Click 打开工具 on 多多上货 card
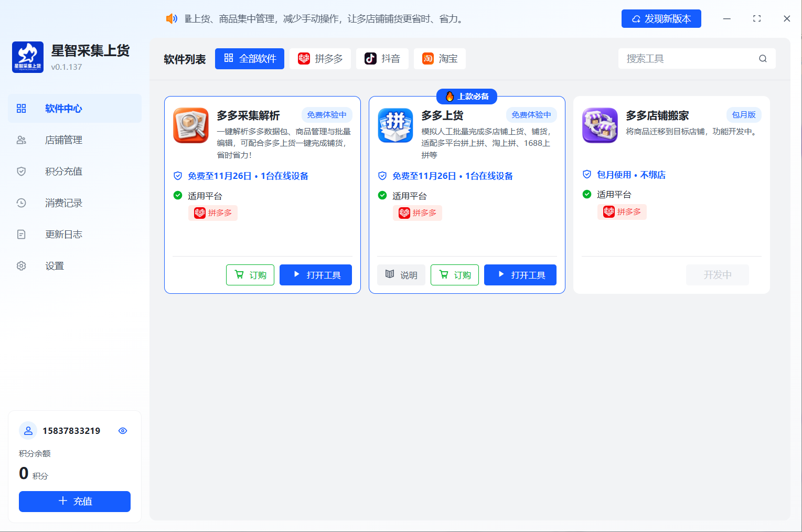Viewport: 802px width, 532px height. [x=520, y=275]
